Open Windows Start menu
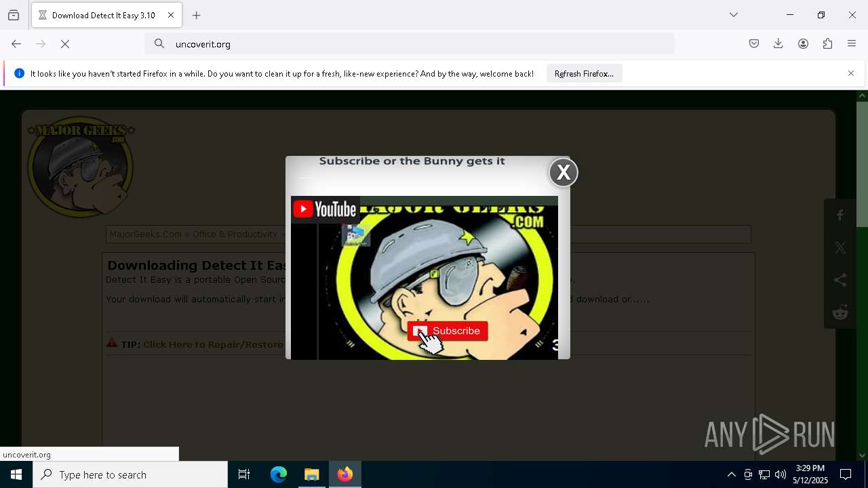This screenshot has width=868, height=488. pyautogui.click(x=16, y=474)
